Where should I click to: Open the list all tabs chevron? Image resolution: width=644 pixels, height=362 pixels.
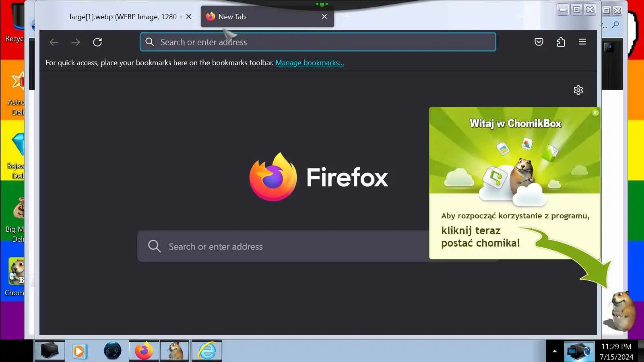coord(520,16)
